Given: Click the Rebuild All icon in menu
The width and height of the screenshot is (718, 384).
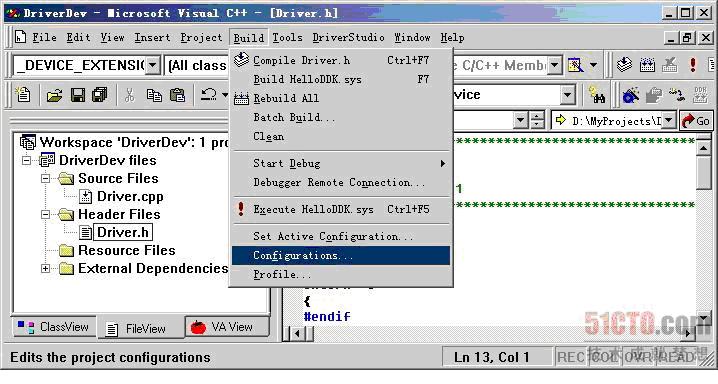Looking at the screenshot, I should pyautogui.click(x=241, y=98).
